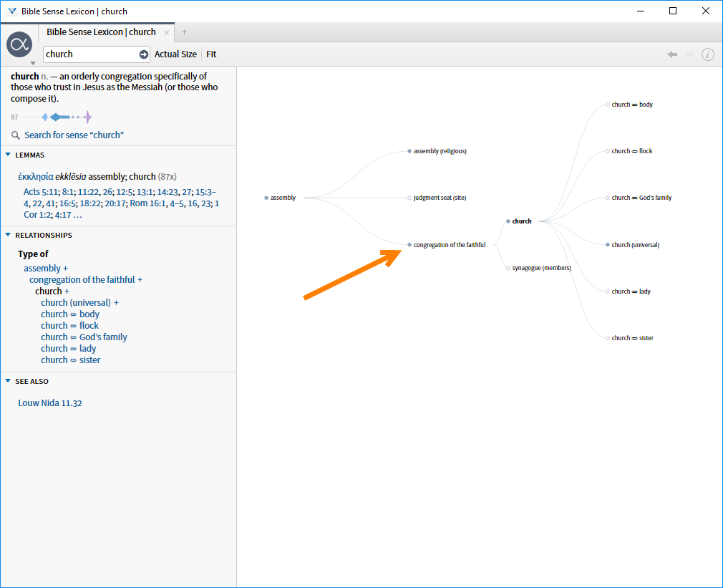
Task: Open the Louw Nida 11.32 link
Action: pyautogui.click(x=50, y=403)
